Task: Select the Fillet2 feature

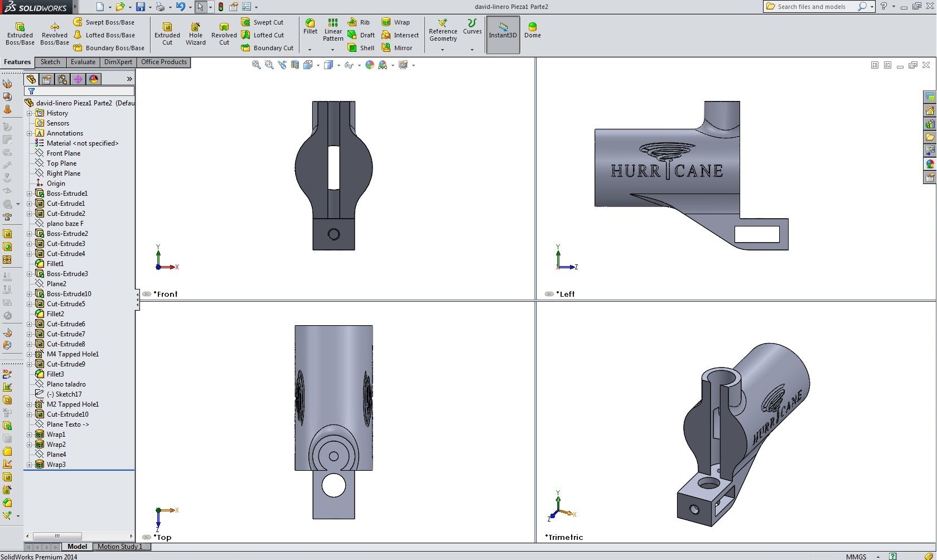Action: pos(55,314)
